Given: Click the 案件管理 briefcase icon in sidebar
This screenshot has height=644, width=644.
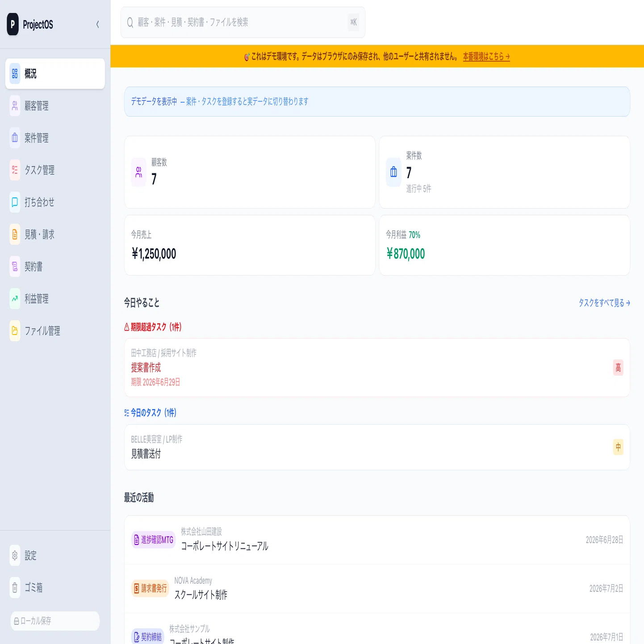Looking at the screenshot, I should (x=15, y=138).
